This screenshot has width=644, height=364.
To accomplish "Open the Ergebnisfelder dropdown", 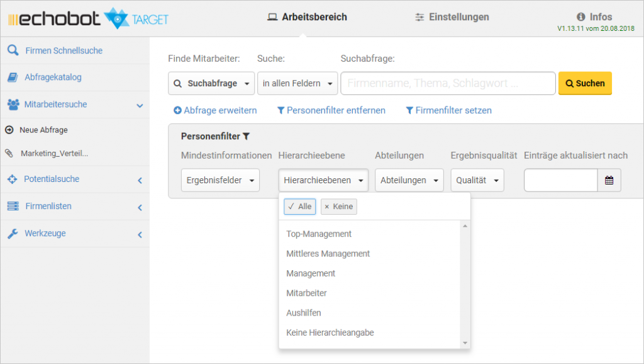I will point(220,180).
